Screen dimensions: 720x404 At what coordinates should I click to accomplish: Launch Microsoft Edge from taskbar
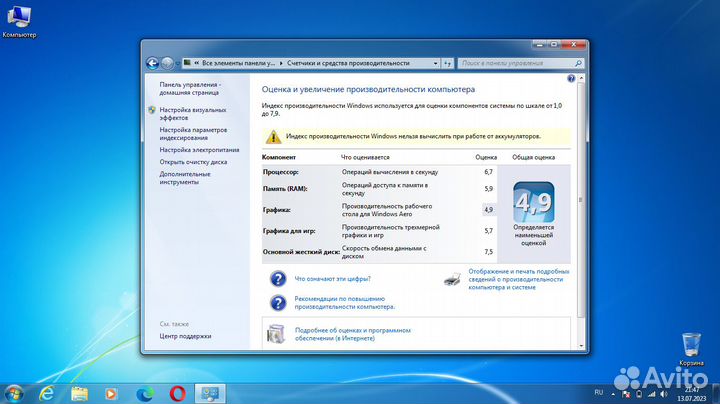[145, 394]
